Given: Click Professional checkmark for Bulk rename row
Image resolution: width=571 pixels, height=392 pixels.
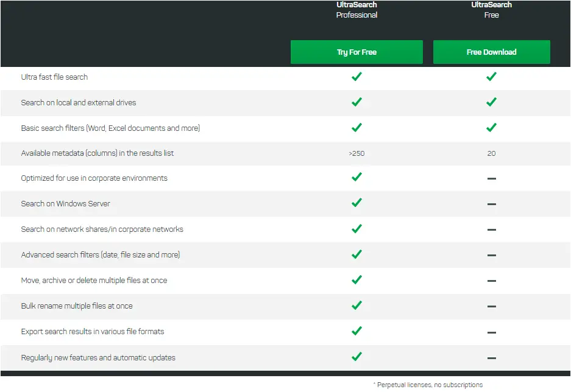Looking at the screenshot, I should (x=357, y=306).
